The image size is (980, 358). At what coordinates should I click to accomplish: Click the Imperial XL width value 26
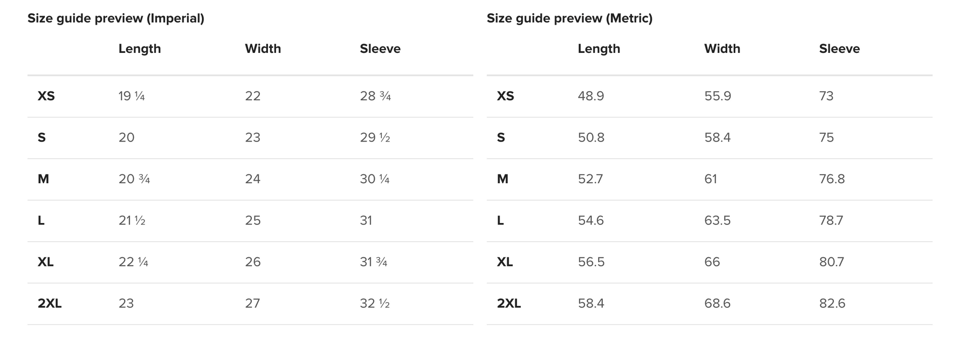coord(253,262)
